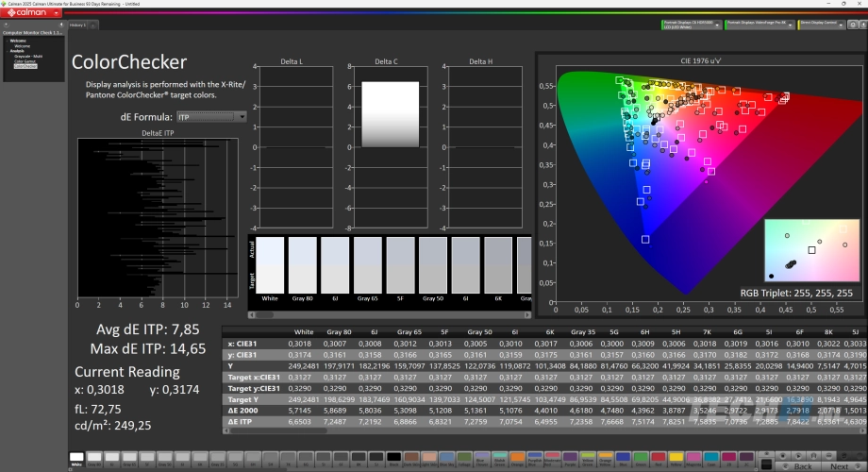The width and height of the screenshot is (868, 472).
Task: Select the Purple patch in bottom strip
Action: [x=570, y=460]
